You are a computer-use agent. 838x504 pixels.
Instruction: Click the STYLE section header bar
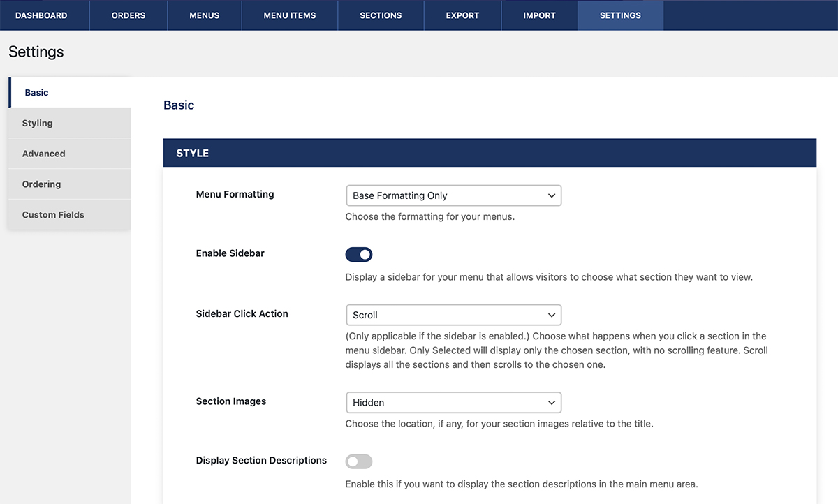coord(489,153)
